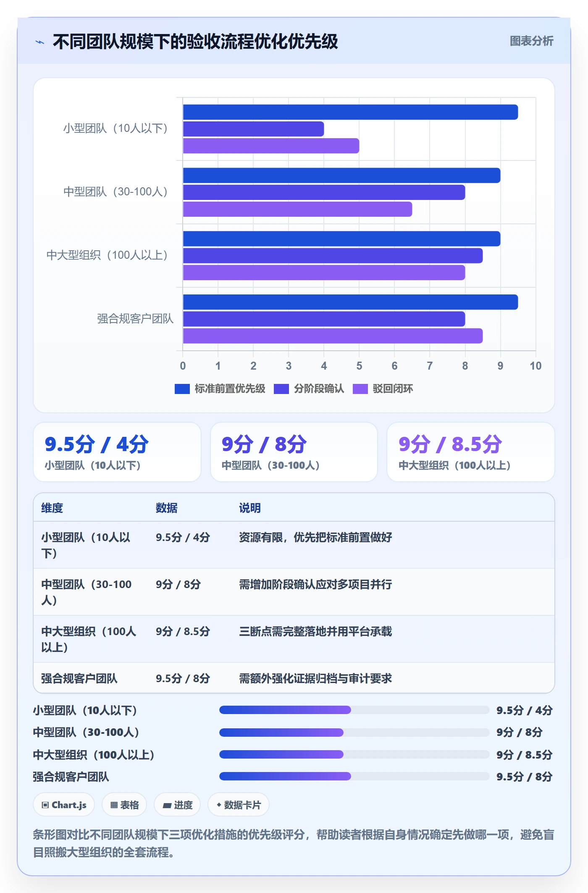Screen dimensions: 588x893
Task: Click the 中大型组织 purple 驳回闭环 chart bar
Action: point(324,273)
